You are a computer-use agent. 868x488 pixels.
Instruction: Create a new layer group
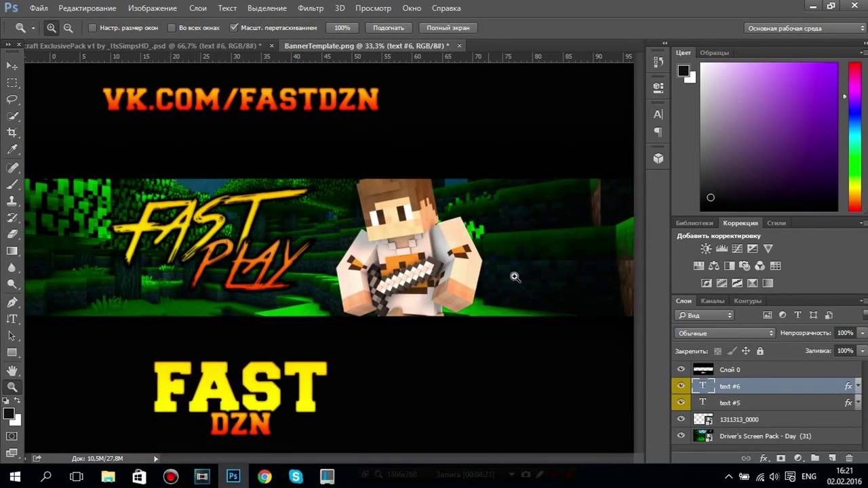click(815, 458)
